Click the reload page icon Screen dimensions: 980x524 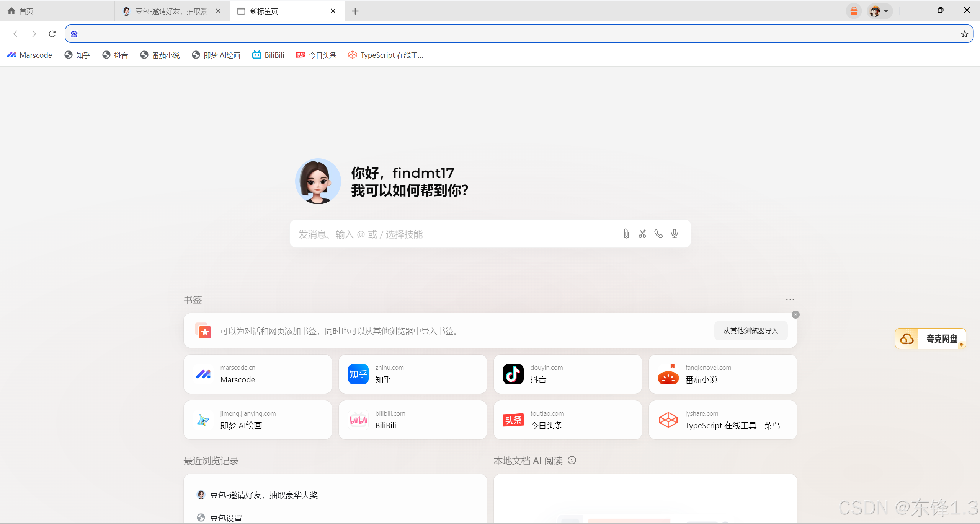coord(52,34)
